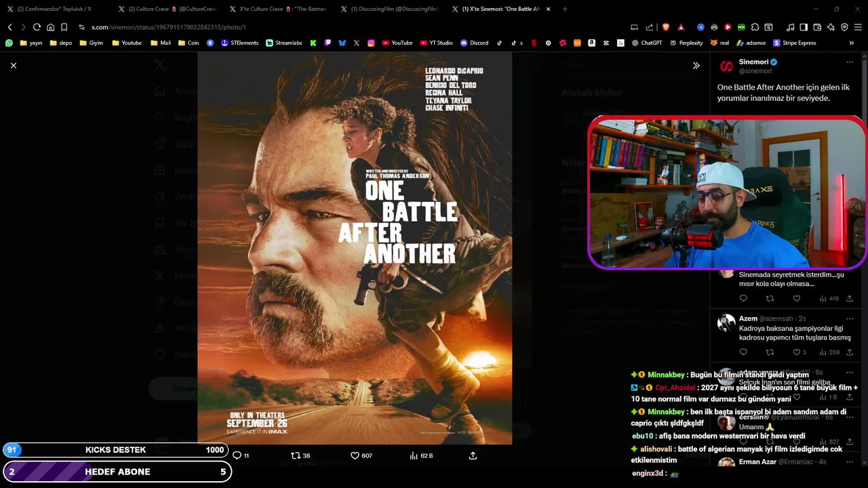Screen dimensions: 868x488
Task: Show hidden bookmarks with overflow chevron
Action: tap(851, 43)
